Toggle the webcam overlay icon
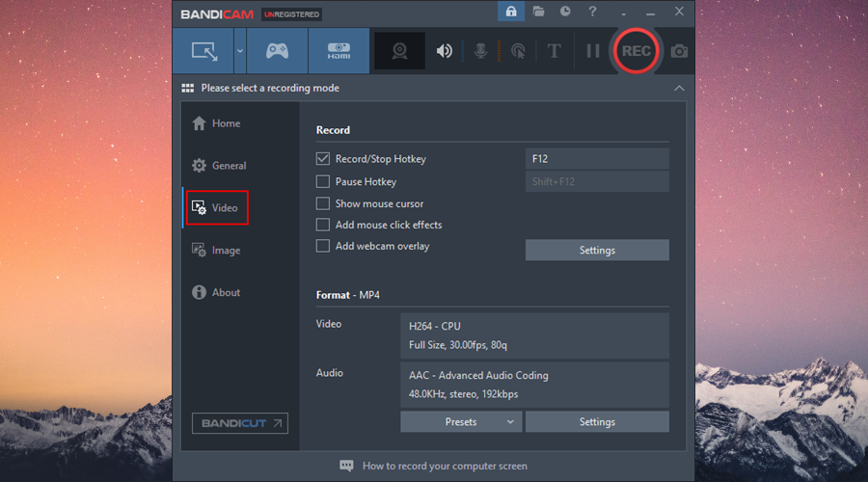 tap(399, 51)
